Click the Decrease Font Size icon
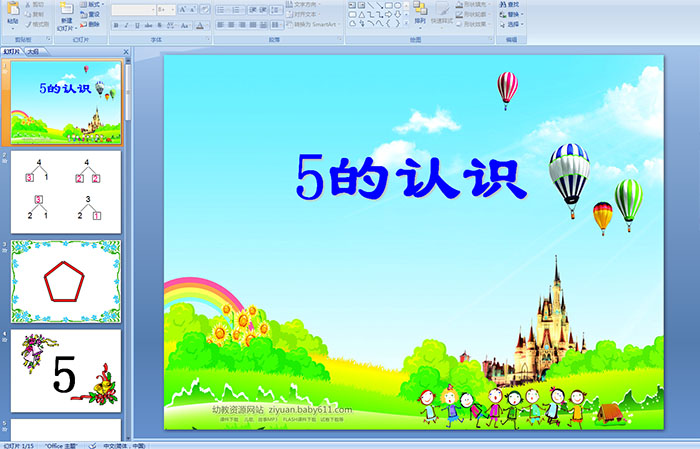This screenshot has height=449, width=700. click(x=192, y=10)
